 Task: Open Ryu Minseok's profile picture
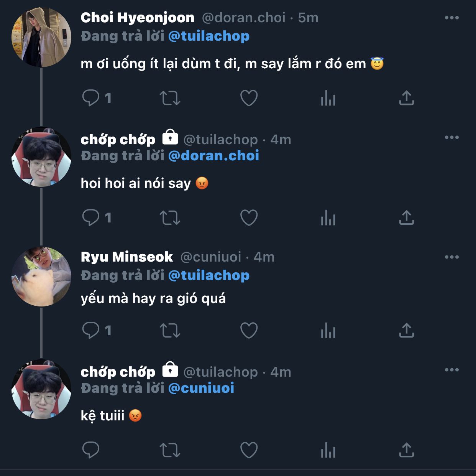click(x=41, y=276)
